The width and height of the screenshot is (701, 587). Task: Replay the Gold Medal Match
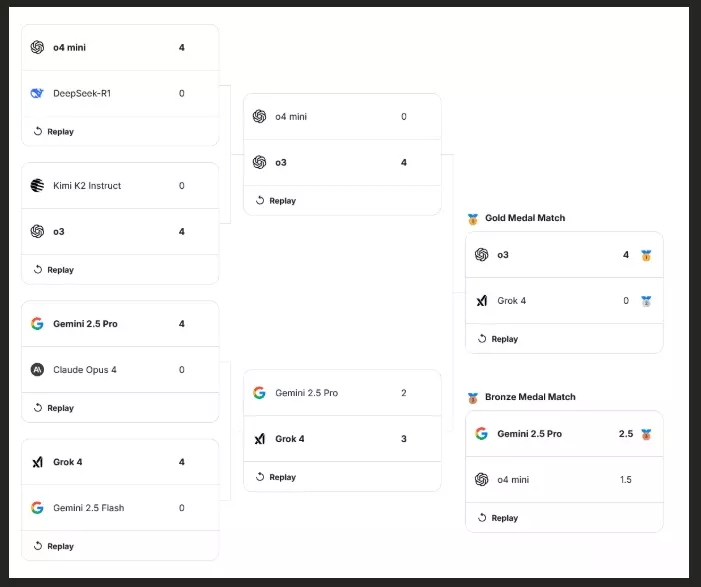pyautogui.click(x=498, y=338)
